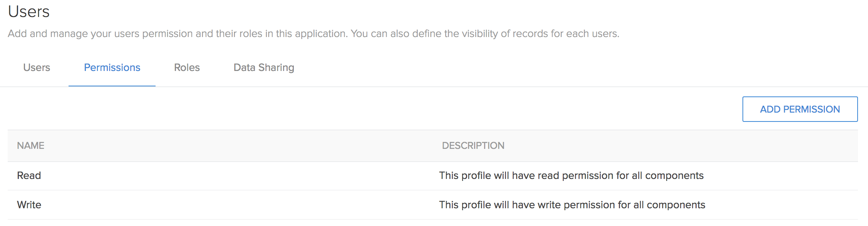Viewport: 868px width, 226px height.
Task: Click the blue underline beneath Permissions tab
Action: coord(112,86)
